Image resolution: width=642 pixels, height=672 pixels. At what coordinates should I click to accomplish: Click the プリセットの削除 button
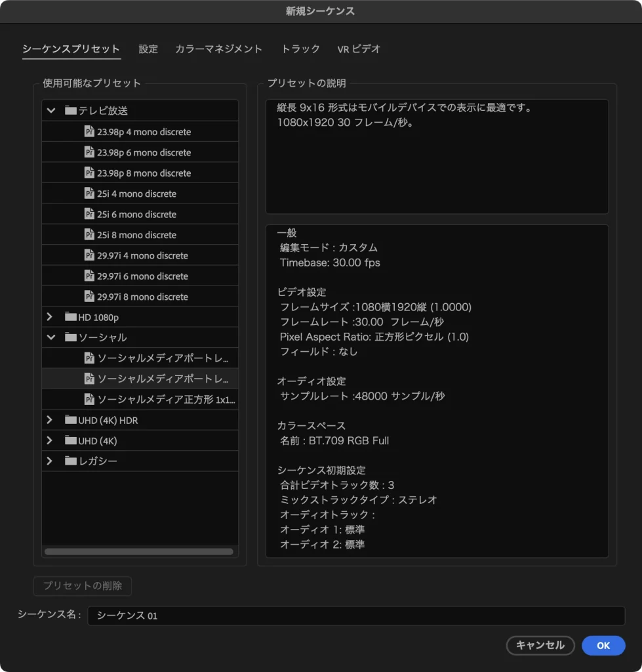(x=82, y=585)
